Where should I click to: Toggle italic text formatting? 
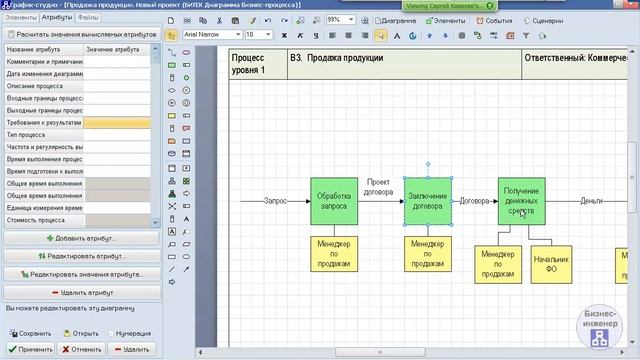[x=300, y=36]
